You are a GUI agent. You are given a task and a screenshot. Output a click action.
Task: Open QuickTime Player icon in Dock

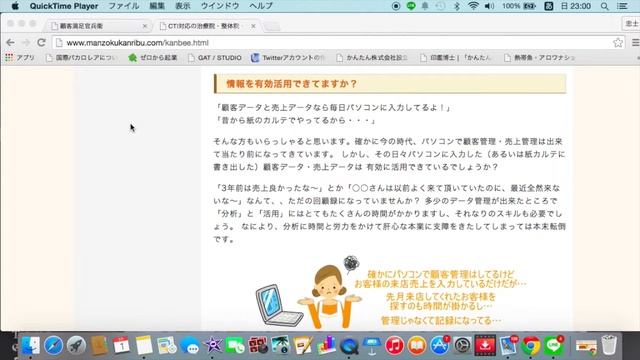click(x=349, y=346)
